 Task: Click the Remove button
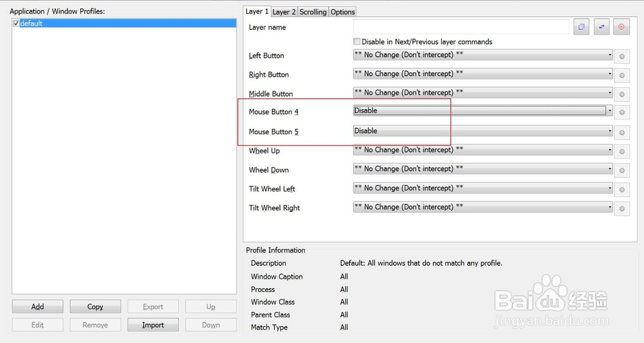click(95, 324)
